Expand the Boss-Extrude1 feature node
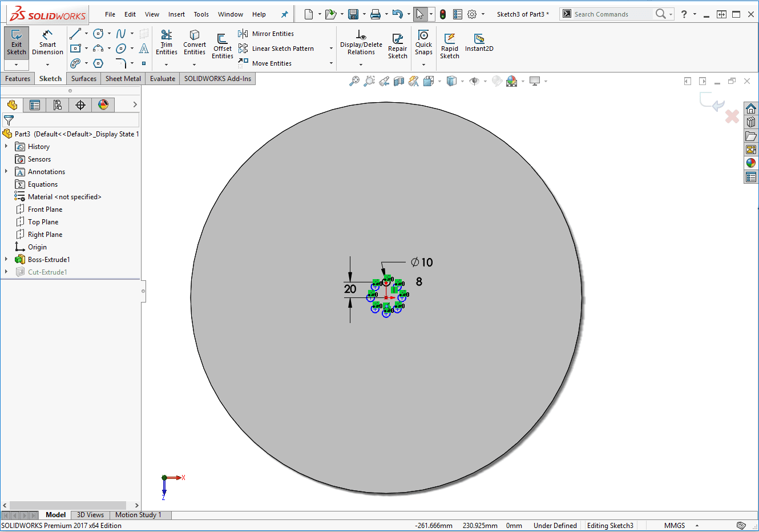 coord(6,260)
